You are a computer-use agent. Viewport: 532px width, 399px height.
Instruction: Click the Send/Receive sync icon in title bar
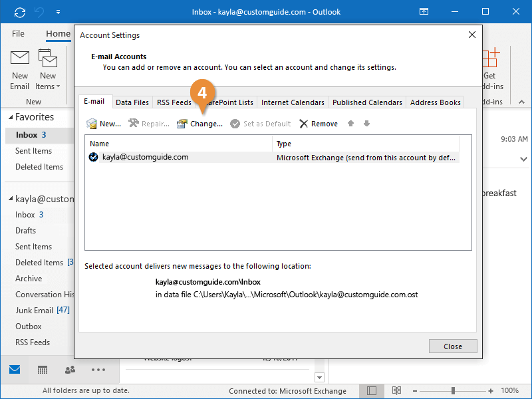pos(20,12)
